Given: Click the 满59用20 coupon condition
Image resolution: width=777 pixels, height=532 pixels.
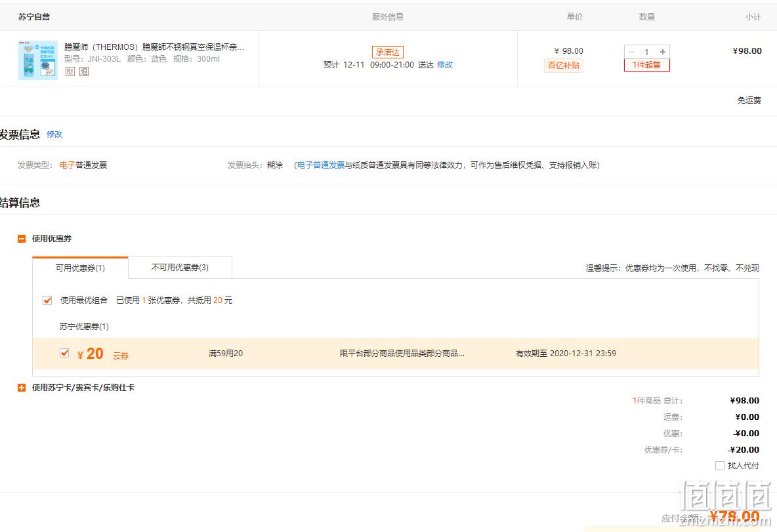Looking at the screenshot, I should [226, 354].
